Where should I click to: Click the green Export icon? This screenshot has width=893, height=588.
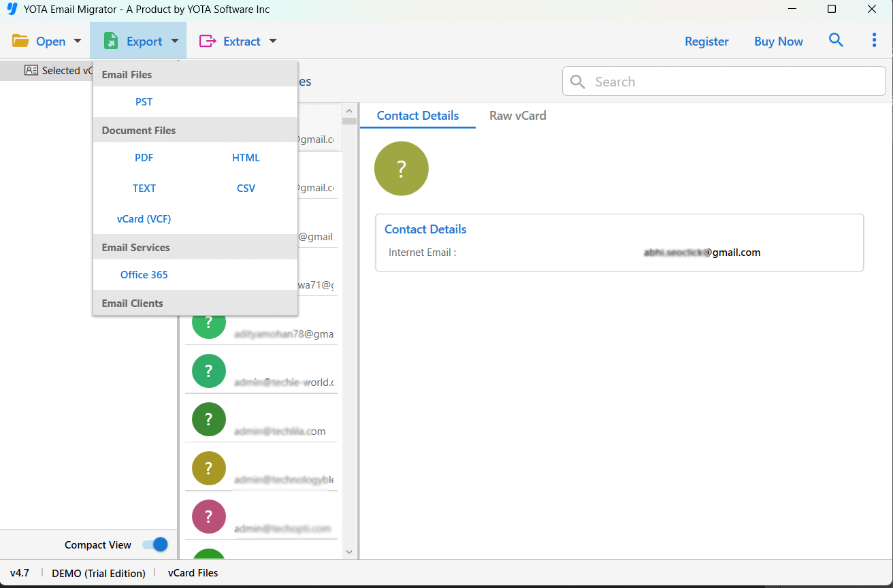(x=111, y=41)
